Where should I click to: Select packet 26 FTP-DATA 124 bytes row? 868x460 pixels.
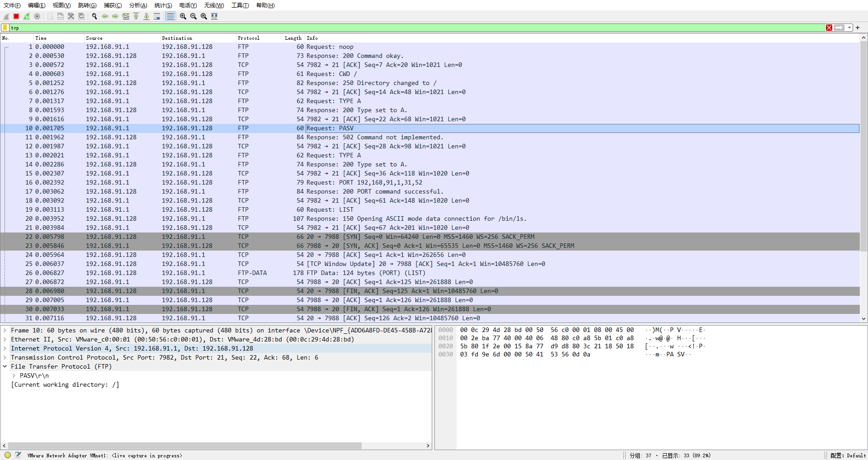[x=430, y=273]
